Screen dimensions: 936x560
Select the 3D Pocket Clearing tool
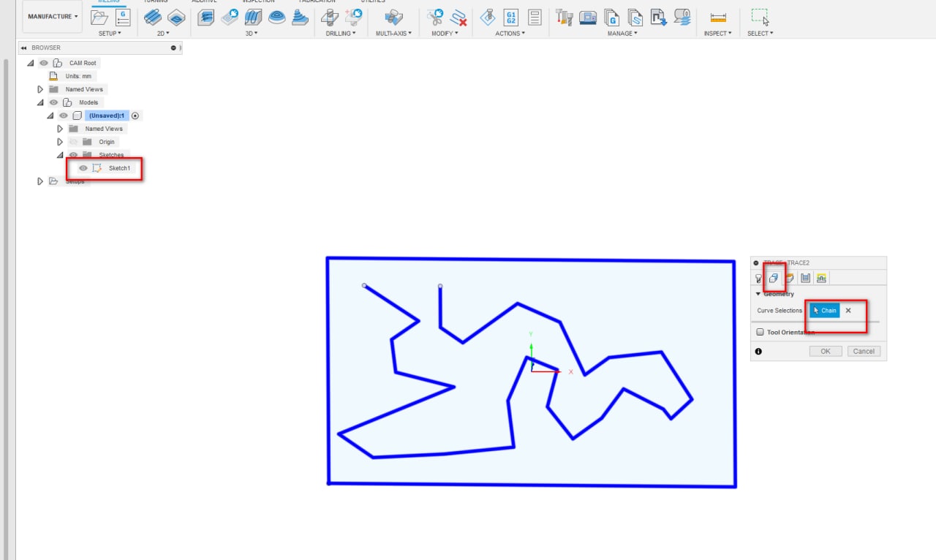pos(230,18)
